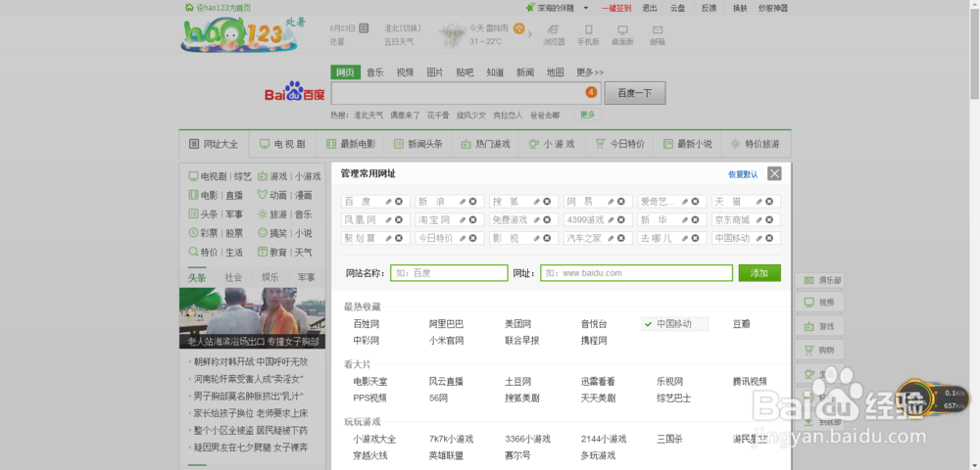Screen dimensions: 980x470
Task: Toggle 电影天堂 under 看大片
Action: click(370, 381)
